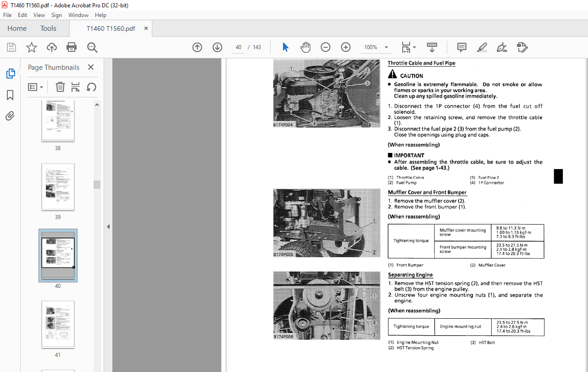This screenshot has width=588, height=372.
Task: Click the 'Muffler cover mounting screw' cell
Action: coord(462,232)
